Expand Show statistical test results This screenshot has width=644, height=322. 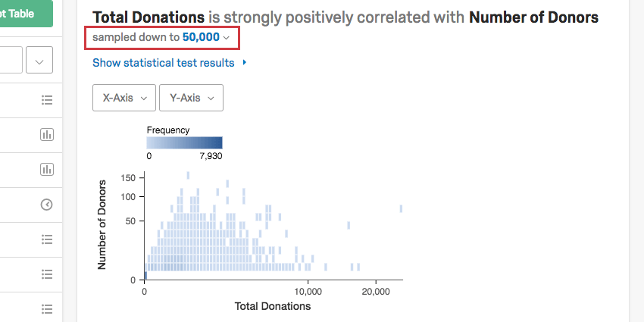[170, 63]
